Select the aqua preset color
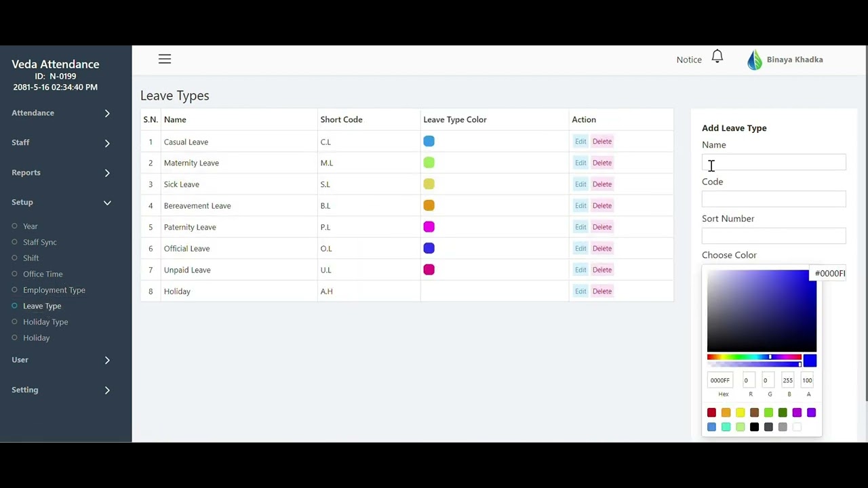This screenshot has width=868, height=488. click(x=726, y=427)
